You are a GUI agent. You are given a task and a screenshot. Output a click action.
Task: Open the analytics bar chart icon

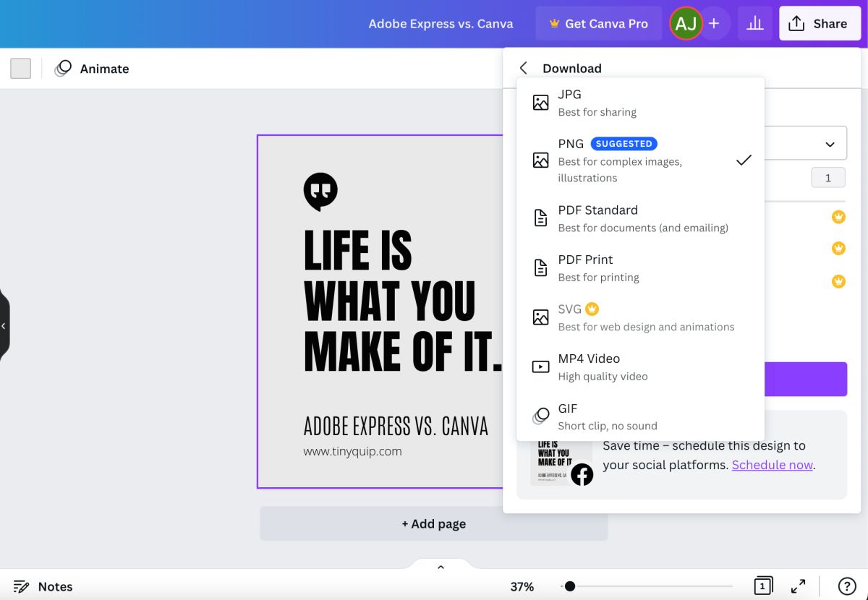coord(755,23)
